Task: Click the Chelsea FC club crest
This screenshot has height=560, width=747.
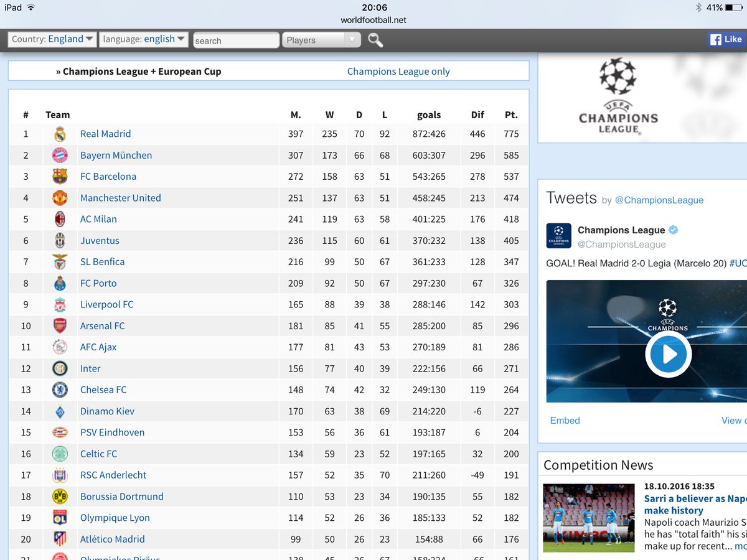Action: tap(60, 390)
